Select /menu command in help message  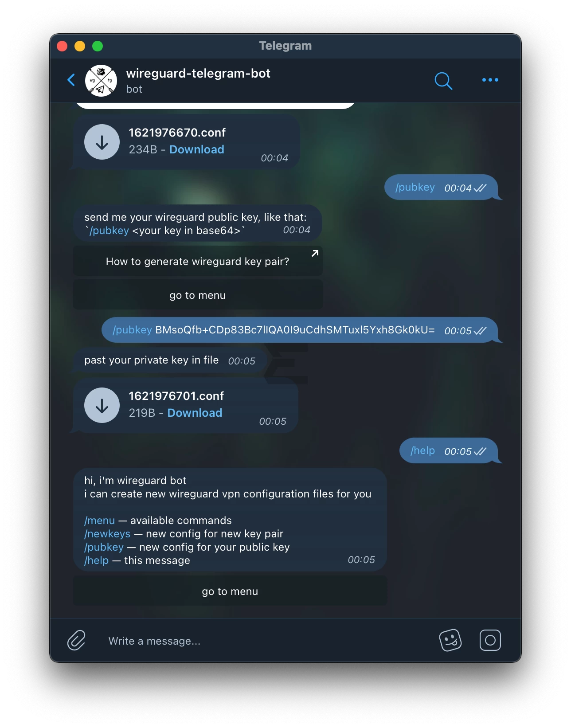coord(100,521)
